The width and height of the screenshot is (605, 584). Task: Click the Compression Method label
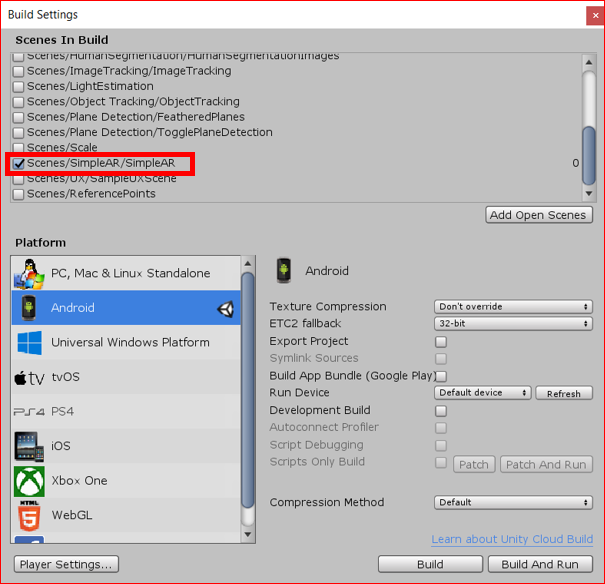coord(327,503)
